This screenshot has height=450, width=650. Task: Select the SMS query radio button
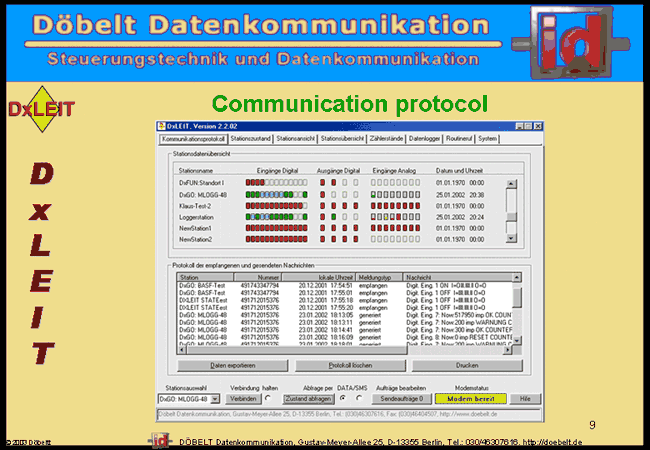coord(359,398)
